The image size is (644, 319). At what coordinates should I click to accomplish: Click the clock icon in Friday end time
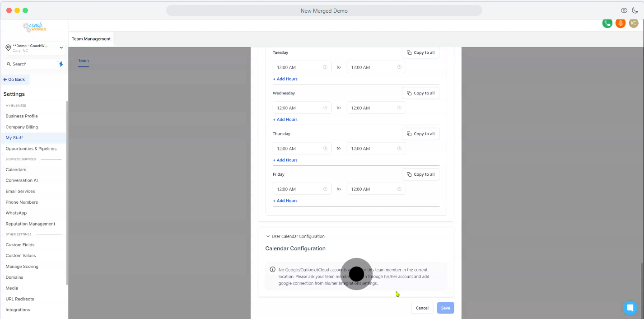click(399, 189)
